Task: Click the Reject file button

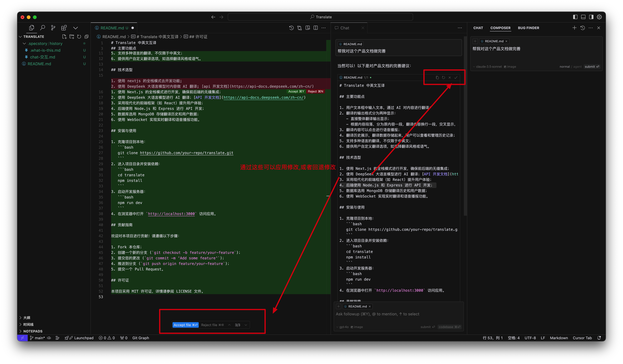Action: pyautogui.click(x=212, y=325)
